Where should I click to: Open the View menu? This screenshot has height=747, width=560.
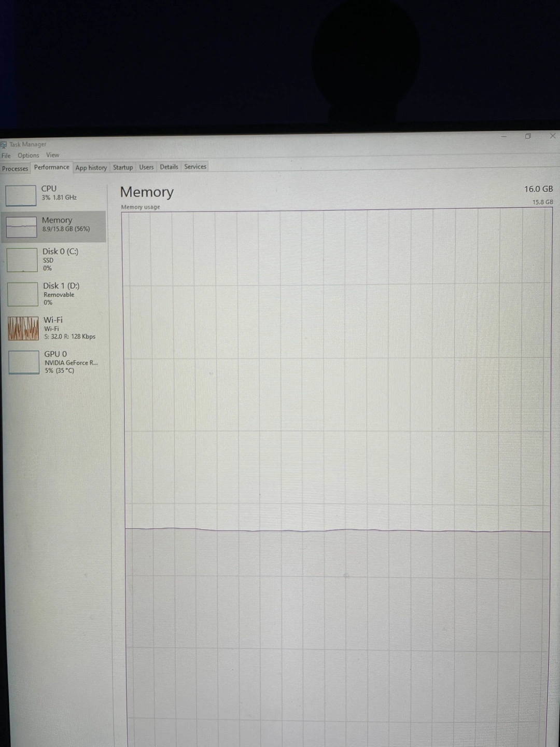click(x=52, y=155)
